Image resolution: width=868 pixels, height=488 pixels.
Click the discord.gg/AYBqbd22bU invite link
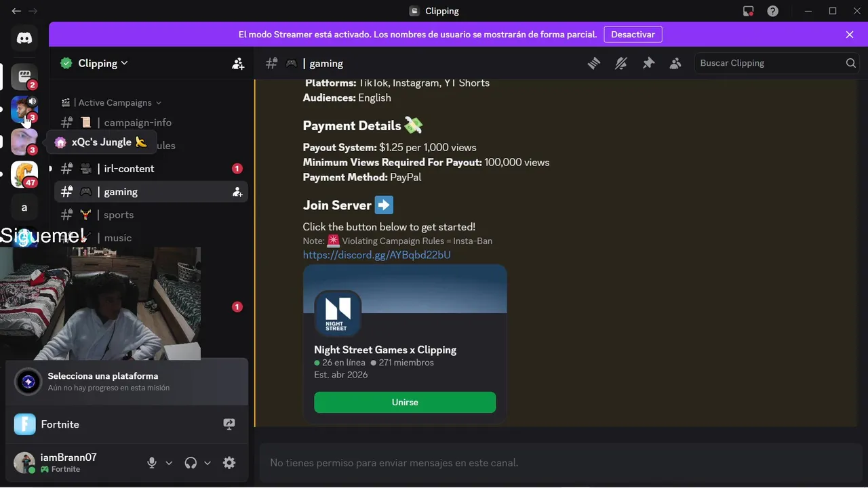376,255
